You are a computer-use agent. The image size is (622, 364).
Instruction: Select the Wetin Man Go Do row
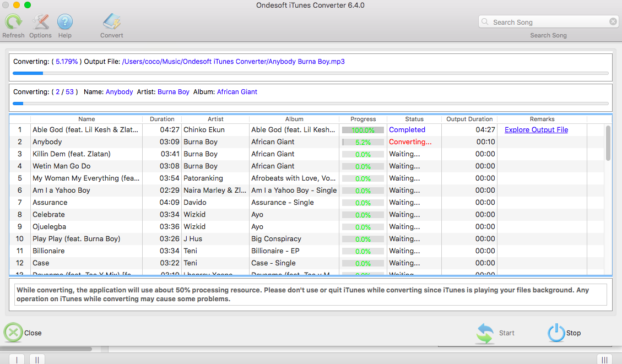307,166
